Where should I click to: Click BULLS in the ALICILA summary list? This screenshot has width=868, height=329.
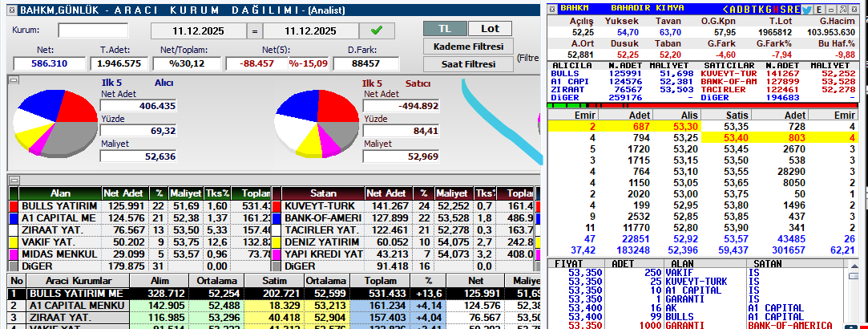coord(565,73)
